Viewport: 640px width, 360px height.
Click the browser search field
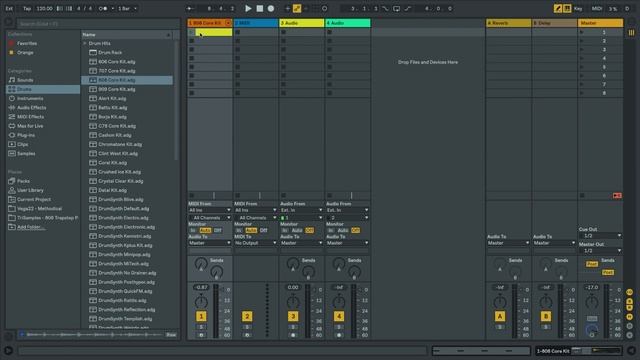tap(98, 24)
